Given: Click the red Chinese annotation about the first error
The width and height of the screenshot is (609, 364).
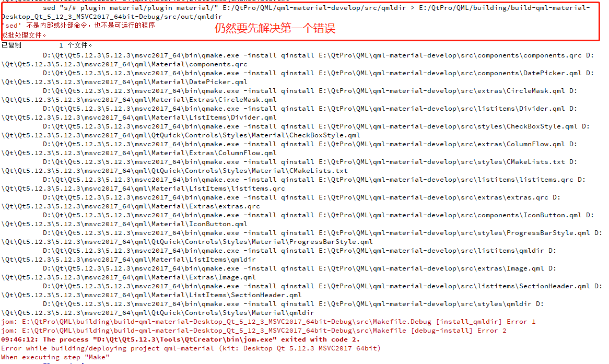Looking at the screenshot, I should click(x=275, y=28).
